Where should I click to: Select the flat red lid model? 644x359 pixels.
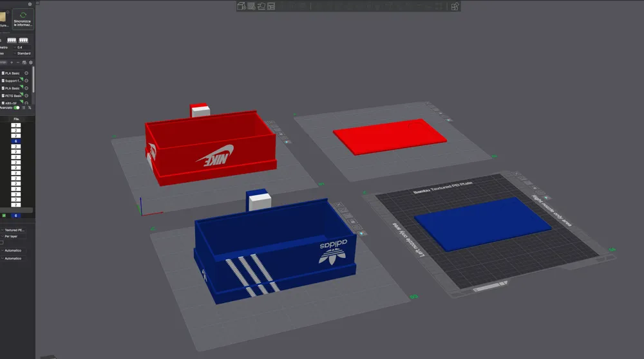coord(390,136)
